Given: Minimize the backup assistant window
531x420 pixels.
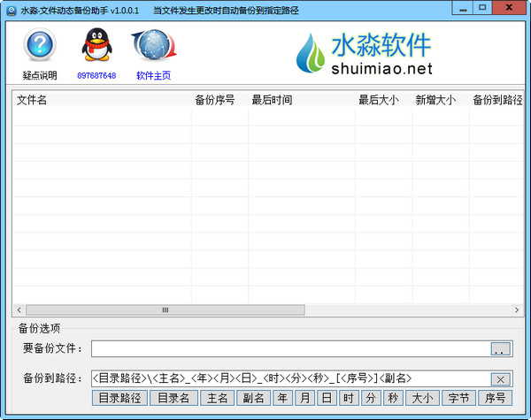Looking at the screenshot, I should (463, 8).
